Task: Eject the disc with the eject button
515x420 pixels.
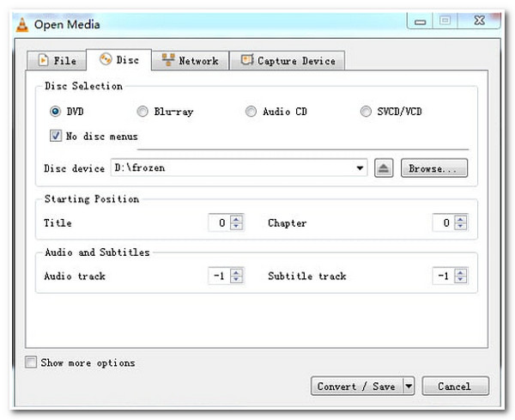Action: (x=384, y=168)
